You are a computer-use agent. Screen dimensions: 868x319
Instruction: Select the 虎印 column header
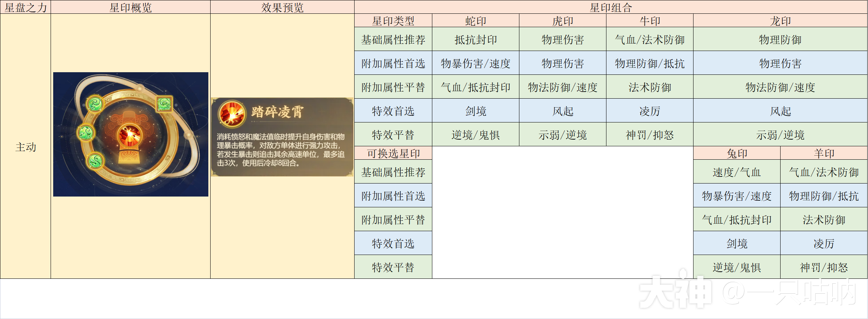[563, 20]
